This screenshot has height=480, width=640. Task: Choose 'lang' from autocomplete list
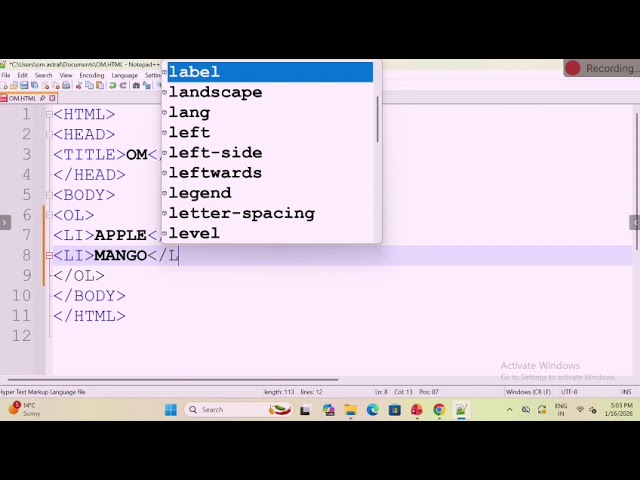[x=268, y=112]
